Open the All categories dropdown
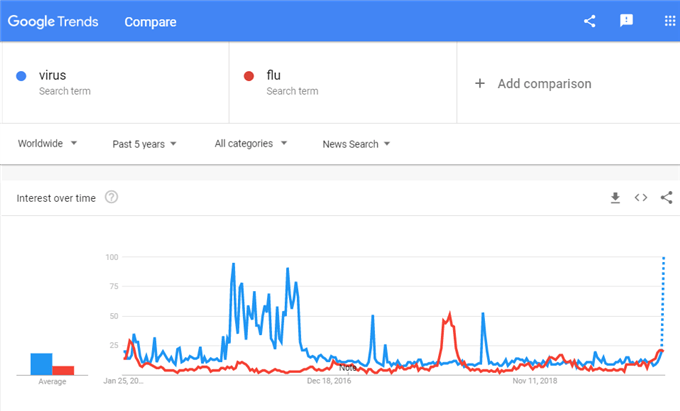 (251, 144)
